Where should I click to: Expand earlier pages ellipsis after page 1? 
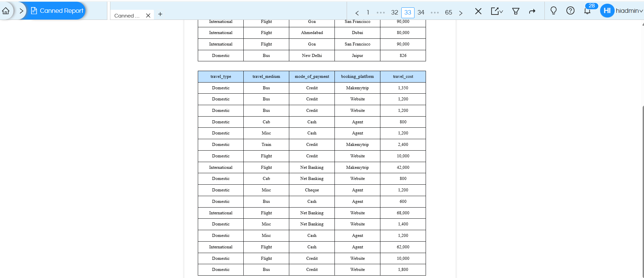point(381,13)
